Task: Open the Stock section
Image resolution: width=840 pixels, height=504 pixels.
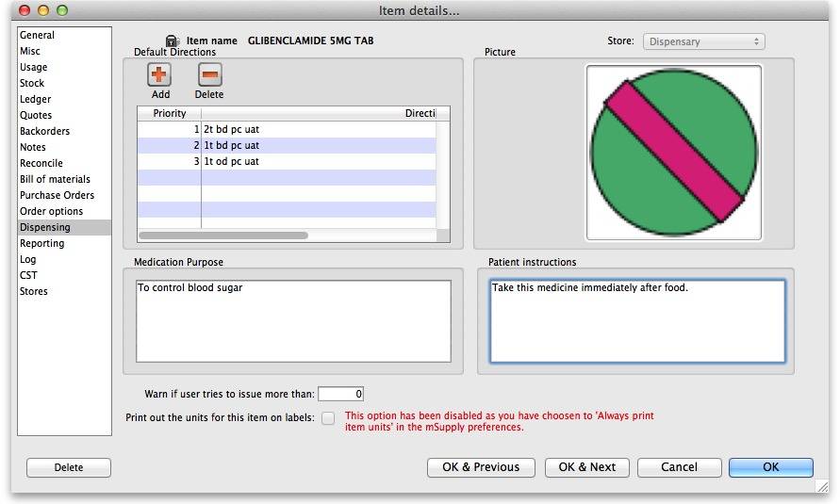Action: point(32,83)
